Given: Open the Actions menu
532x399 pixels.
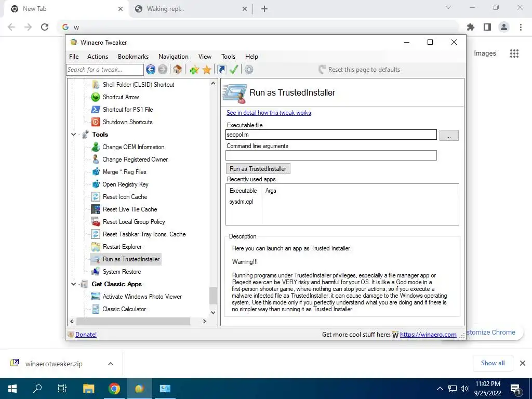Looking at the screenshot, I should [x=98, y=57].
